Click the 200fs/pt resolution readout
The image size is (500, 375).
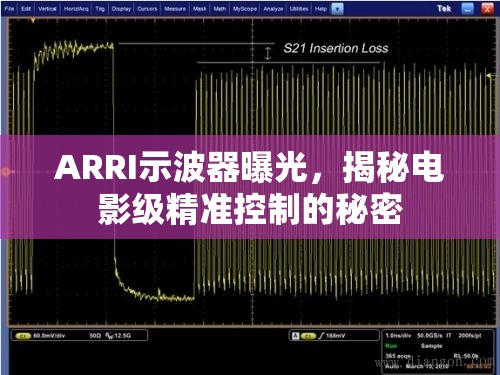pyautogui.click(x=470, y=336)
